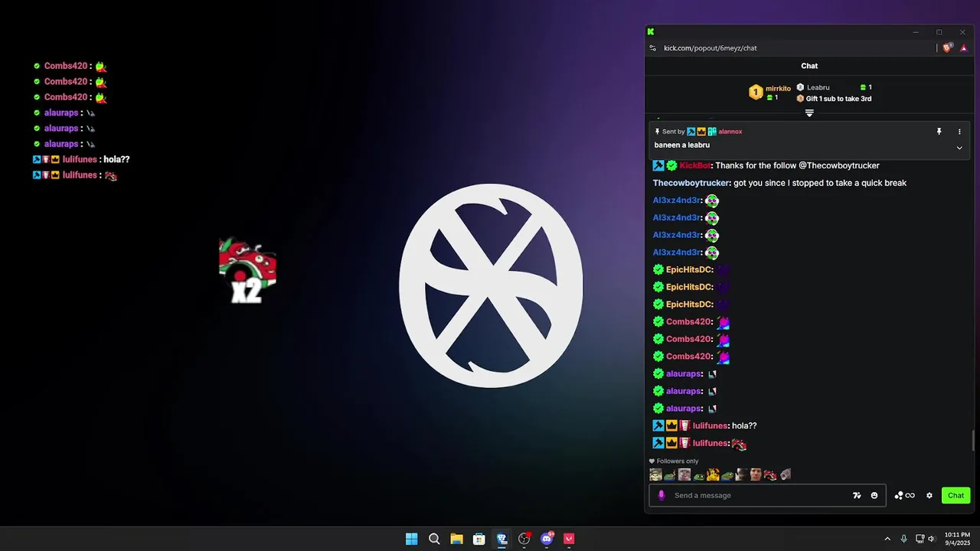Image resolution: width=980 pixels, height=551 pixels.
Task: Click the Kick logo in title bar
Action: pyautogui.click(x=651, y=32)
